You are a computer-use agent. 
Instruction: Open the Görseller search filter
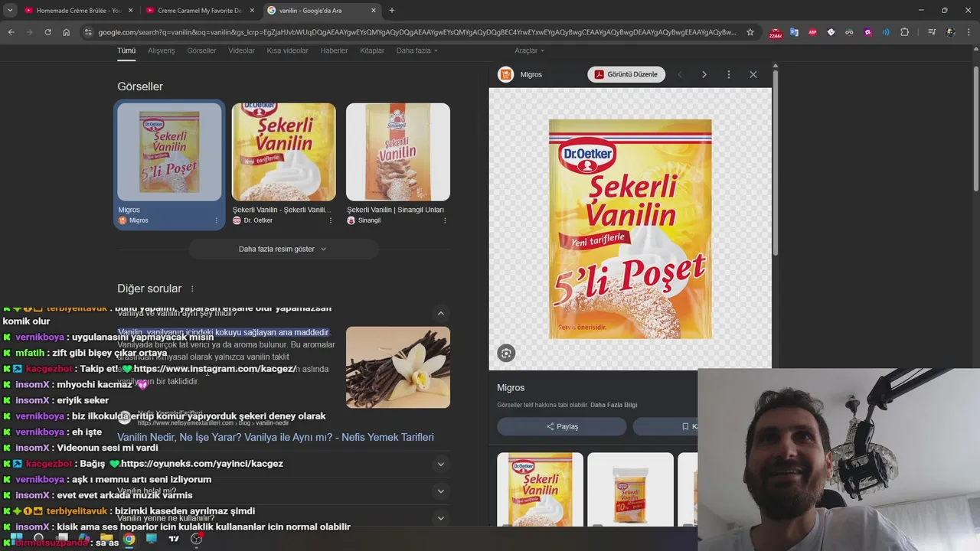pyautogui.click(x=201, y=51)
